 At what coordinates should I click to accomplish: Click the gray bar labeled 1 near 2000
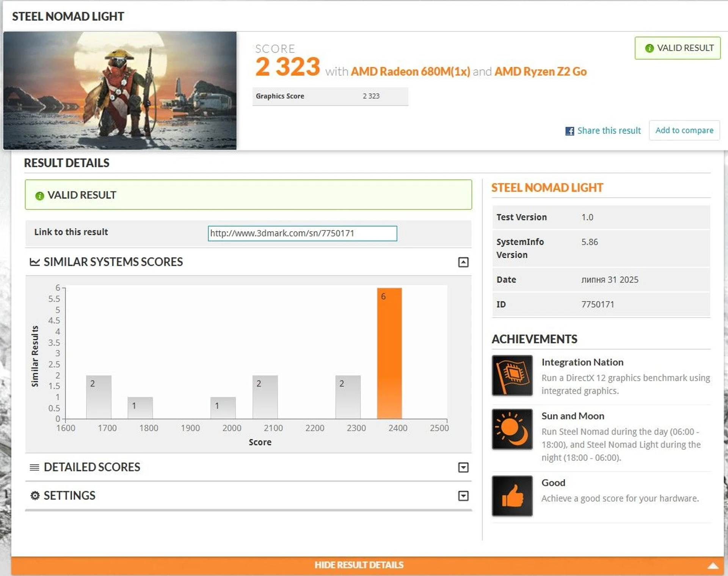point(223,408)
